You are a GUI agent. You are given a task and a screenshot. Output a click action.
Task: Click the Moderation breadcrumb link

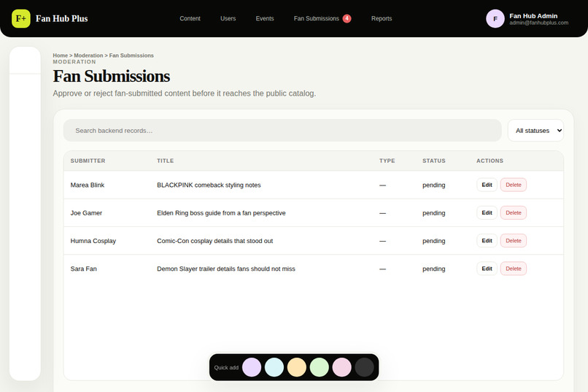pyautogui.click(x=88, y=55)
